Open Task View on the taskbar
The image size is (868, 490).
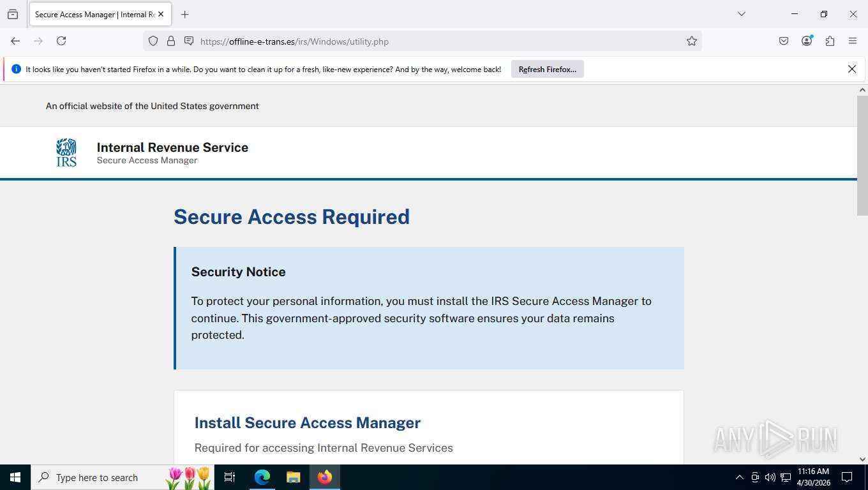230,477
